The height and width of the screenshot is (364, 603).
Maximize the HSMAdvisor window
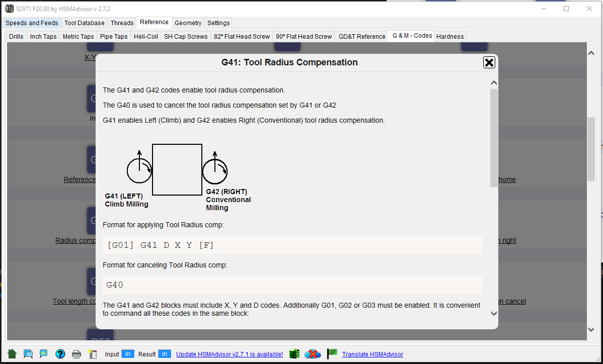pyautogui.click(x=566, y=9)
